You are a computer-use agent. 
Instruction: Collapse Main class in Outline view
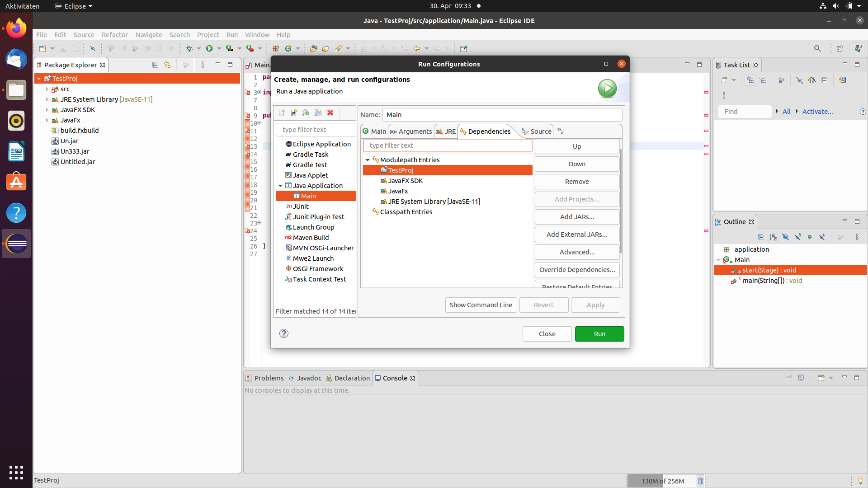(x=718, y=260)
